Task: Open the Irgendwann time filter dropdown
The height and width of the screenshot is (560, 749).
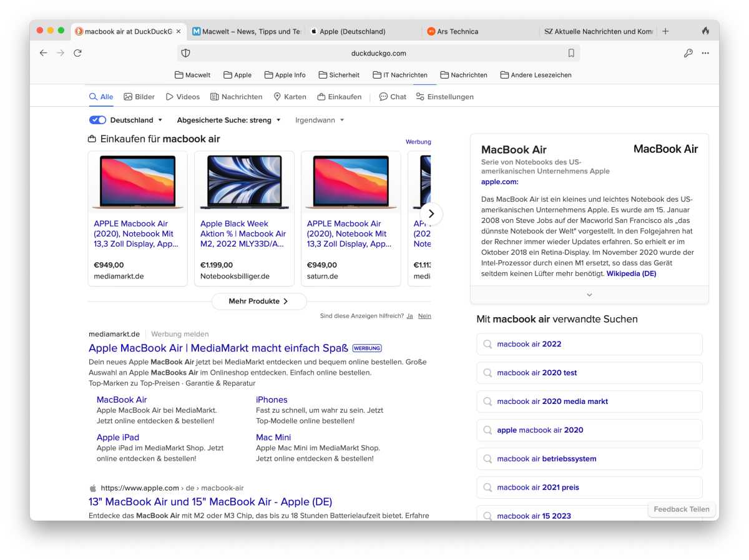Action: [320, 120]
